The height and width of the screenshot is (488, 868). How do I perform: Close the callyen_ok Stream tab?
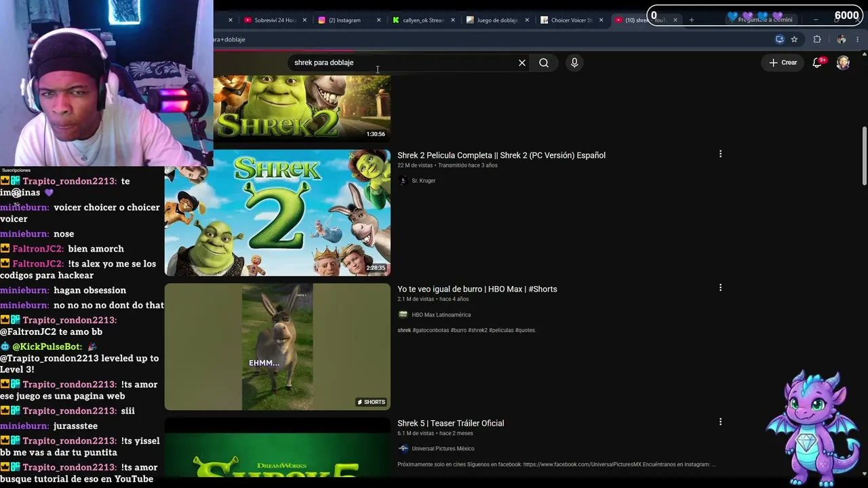tap(452, 20)
